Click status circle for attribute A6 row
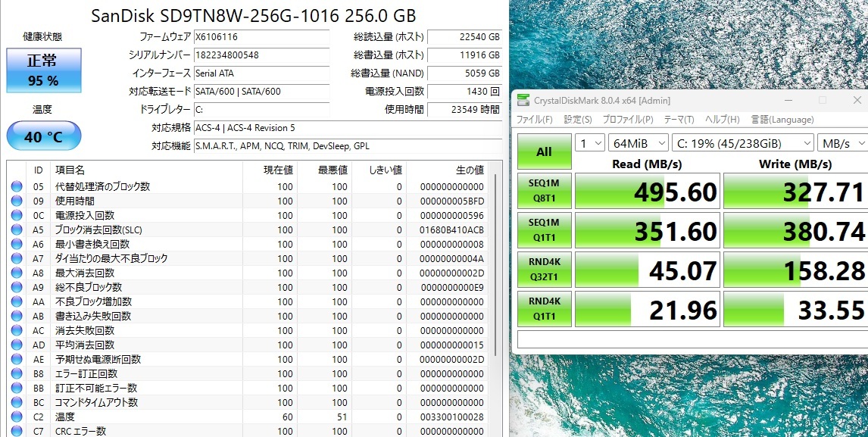This screenshot has height=437, width=868. (17, 245)
